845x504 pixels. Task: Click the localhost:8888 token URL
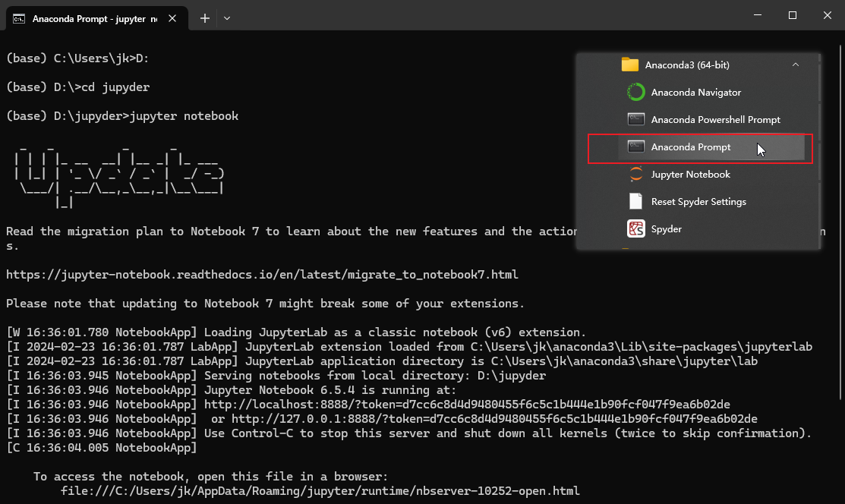tap(467, 405)
